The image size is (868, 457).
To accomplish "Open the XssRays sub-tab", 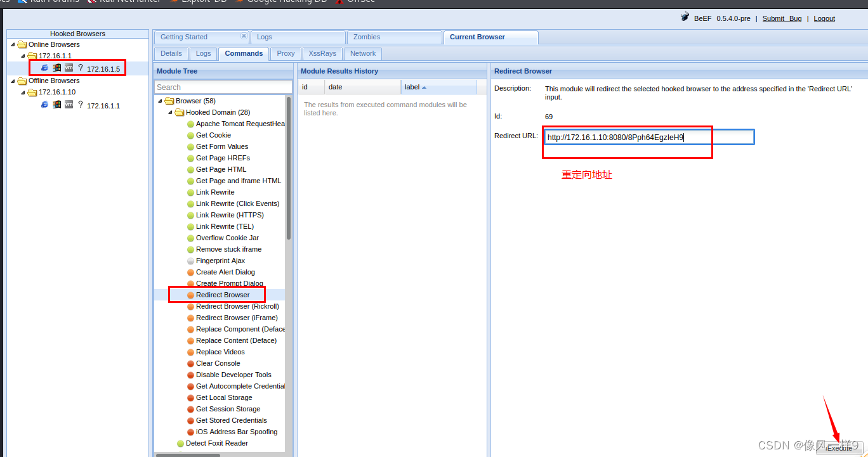I will pyautogui.click(x=324, y=53).
